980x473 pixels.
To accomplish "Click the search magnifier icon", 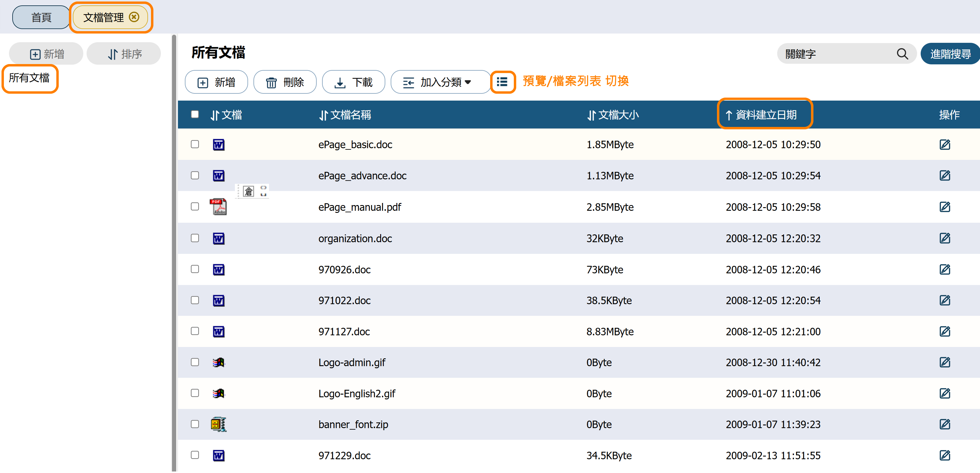I will point(902,54).
